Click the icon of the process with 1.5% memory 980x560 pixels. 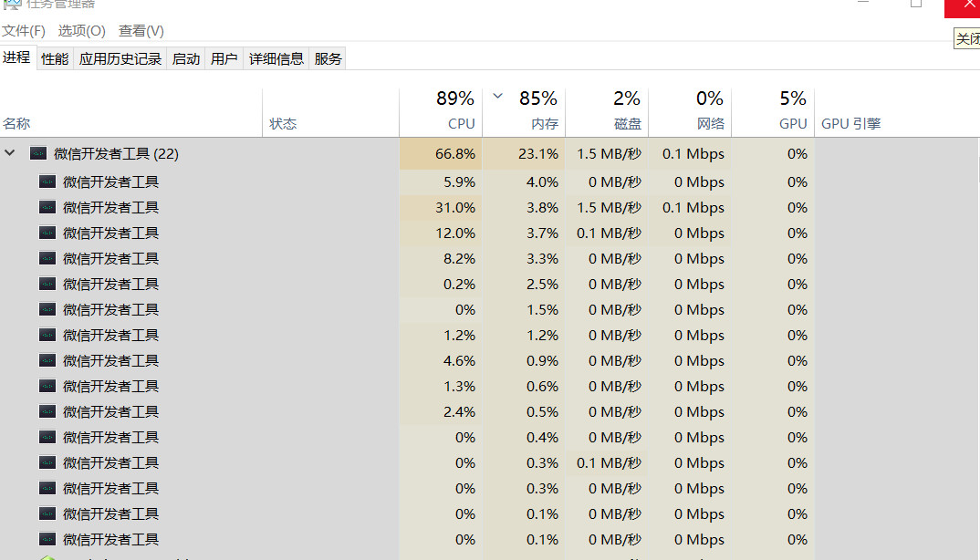click(47, 309)
